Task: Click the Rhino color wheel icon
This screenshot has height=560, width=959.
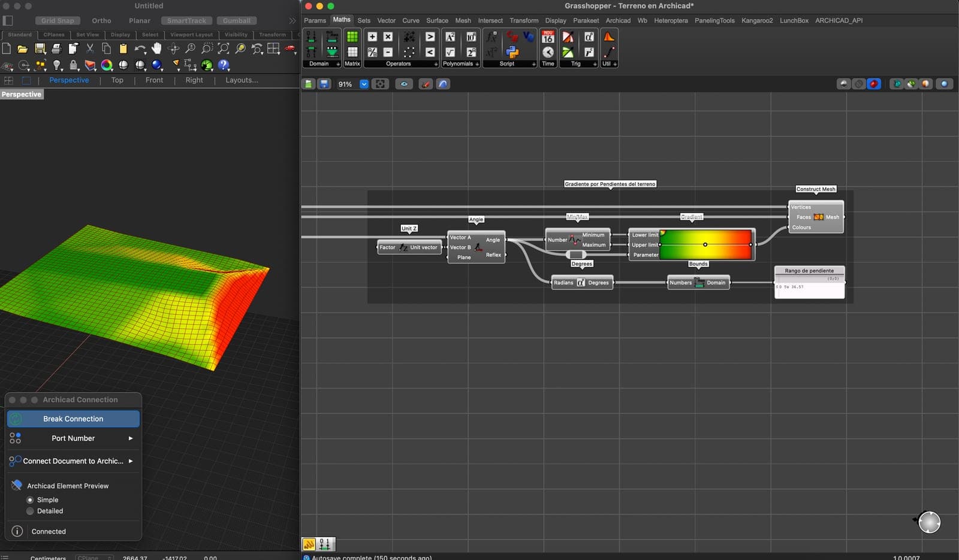Action: (107, 65)
